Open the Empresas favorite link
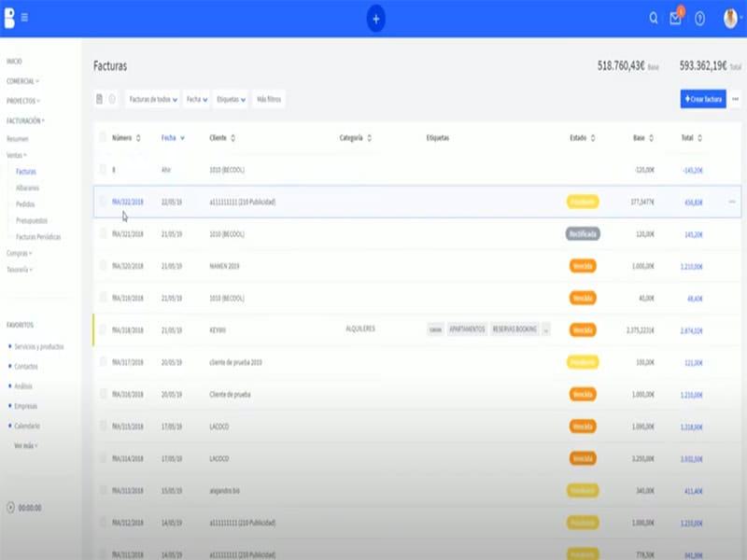This screenshot has height=560, width=747. pos(26,406)
